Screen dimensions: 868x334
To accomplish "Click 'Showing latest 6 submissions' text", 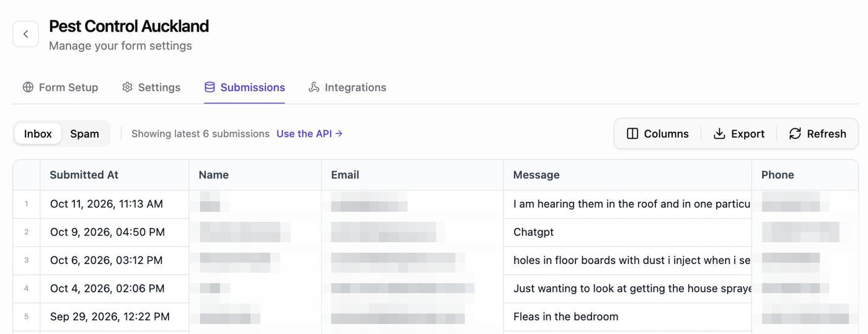I will click(x=200, y=133).
